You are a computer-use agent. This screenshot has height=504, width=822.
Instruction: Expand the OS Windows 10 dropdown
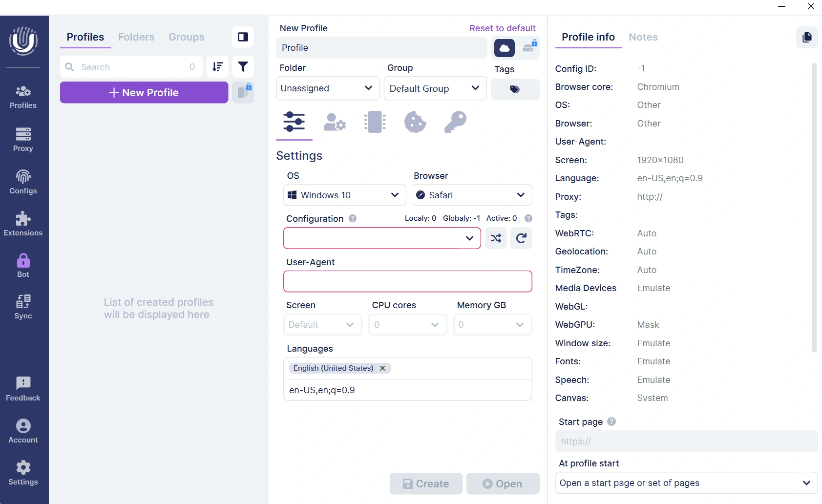click(x=345, y=195)
